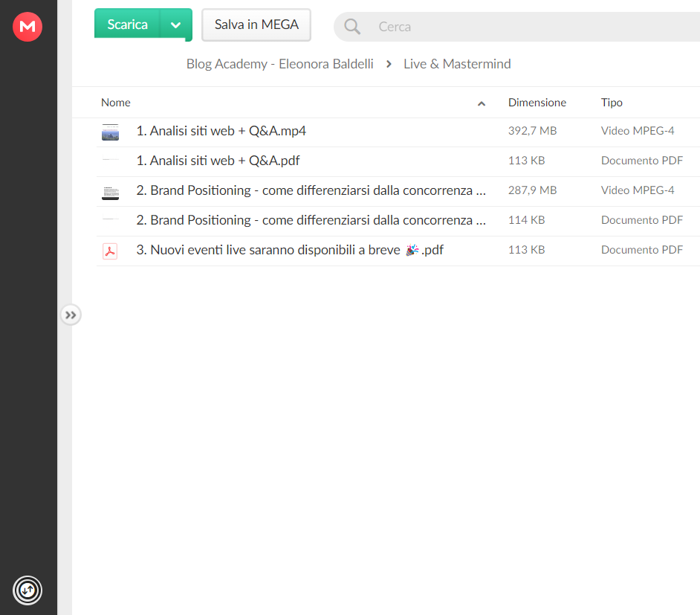Open thumbnail of Brand Positioning video
Screen dimensions: 700x615
(x=110, y=193)
